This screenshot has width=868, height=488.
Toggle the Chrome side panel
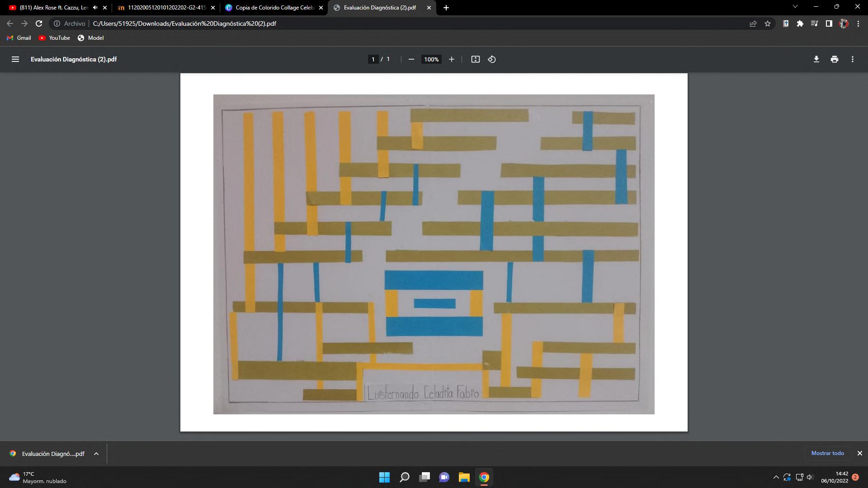click(x=829, y=23)
